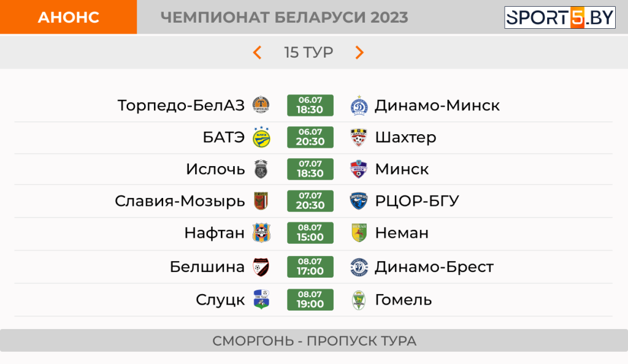Viewport: 628px width, 364px height.
Task: Click the Shakhter club crest
Action: (358, 137)
